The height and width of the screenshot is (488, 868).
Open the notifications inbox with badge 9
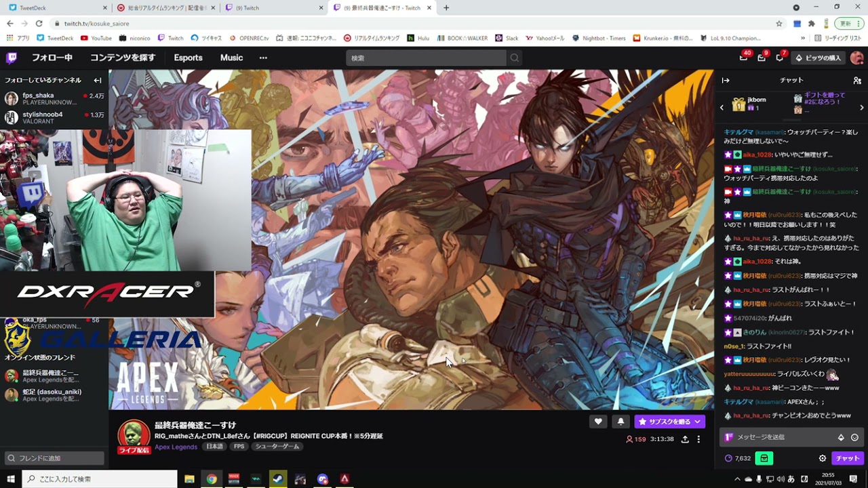point(762,58)
